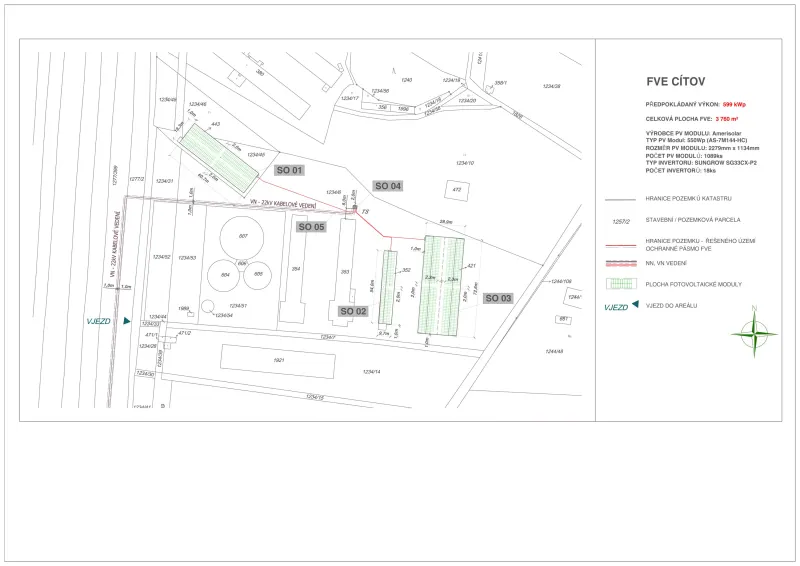Click 'PLOCHA FOTOVOLTAICKÉ MODULY' legend label
800x566 pixels.
pos(693,284)
